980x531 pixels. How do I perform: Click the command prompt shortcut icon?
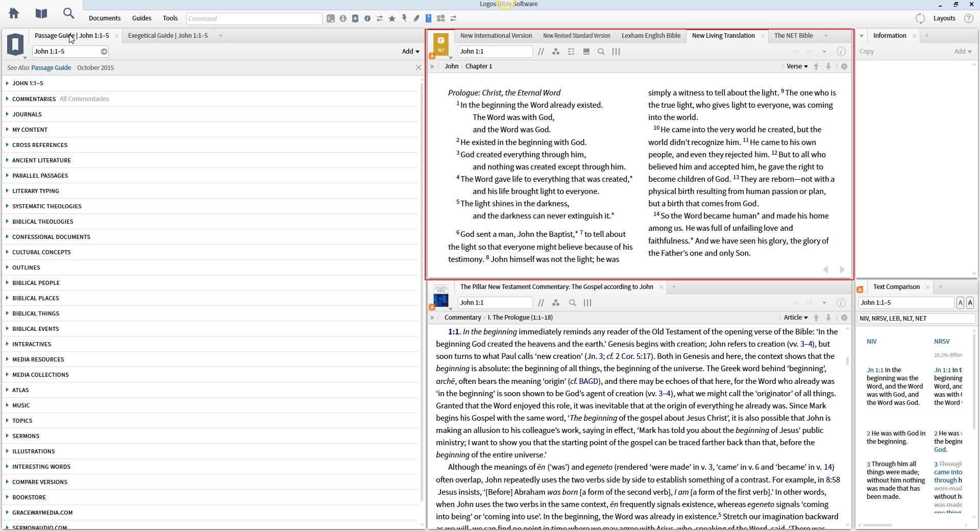point(331,18)
